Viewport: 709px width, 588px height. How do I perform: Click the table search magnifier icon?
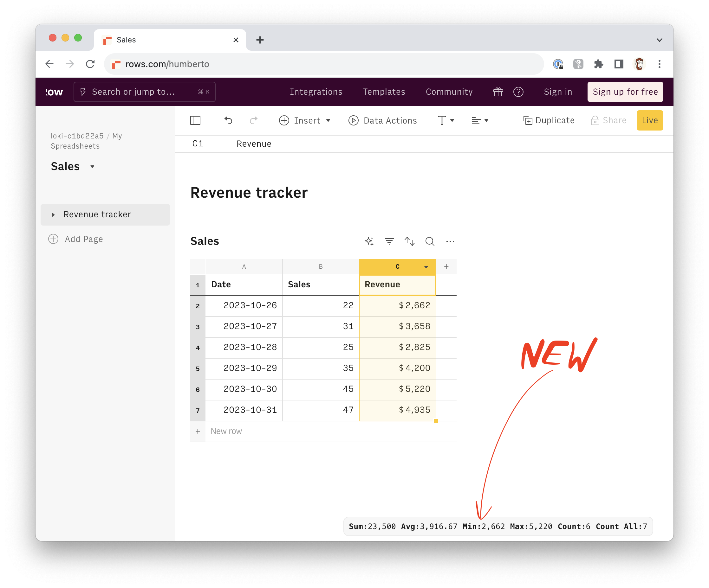coord(430,241)
